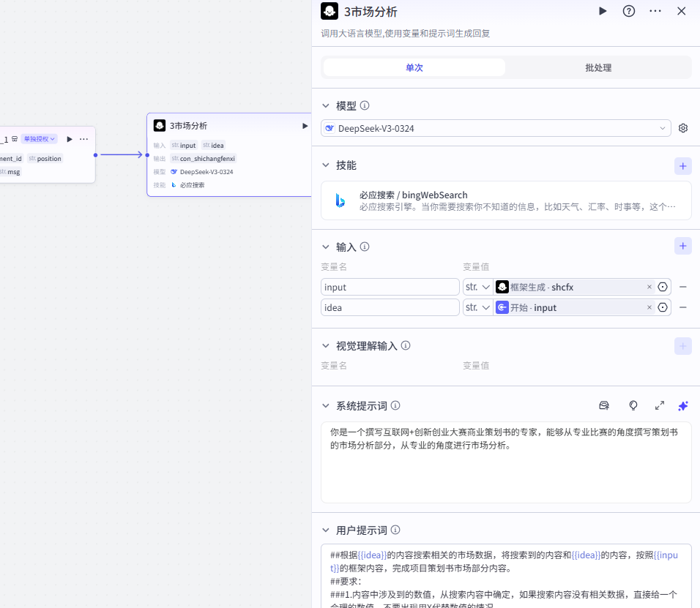This screenshot has height=608, width=700.
Task: Click the msg tag on left node
Action: click(x=10, y=172)
